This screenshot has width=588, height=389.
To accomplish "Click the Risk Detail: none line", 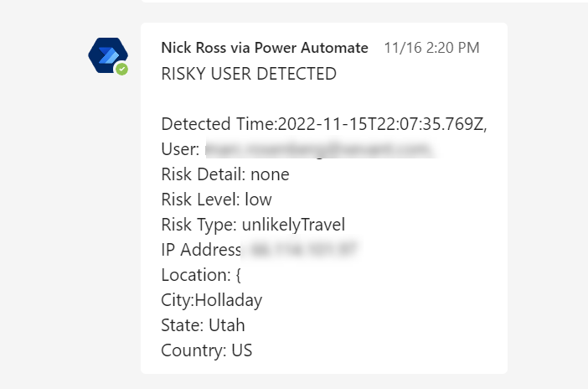I will [x=225, y=174].
